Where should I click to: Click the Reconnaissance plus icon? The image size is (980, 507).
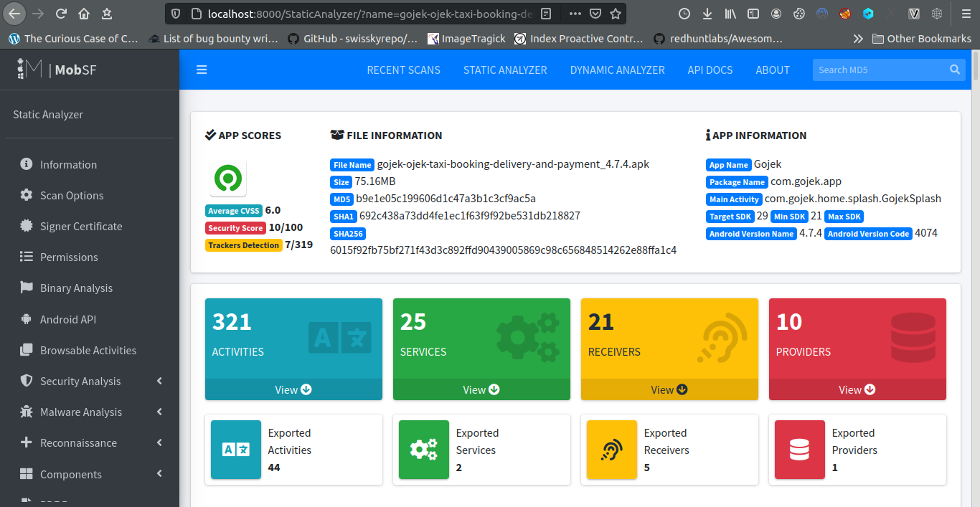(27, 442)
